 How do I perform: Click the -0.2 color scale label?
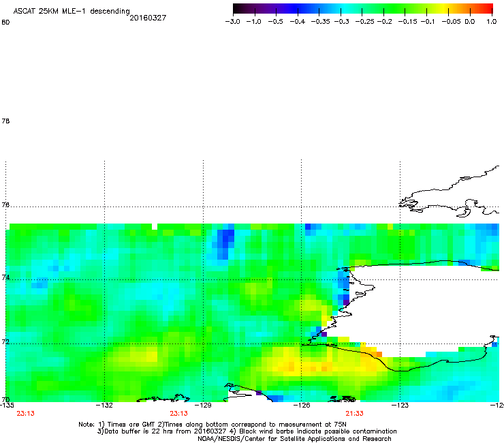coord(385,22)
